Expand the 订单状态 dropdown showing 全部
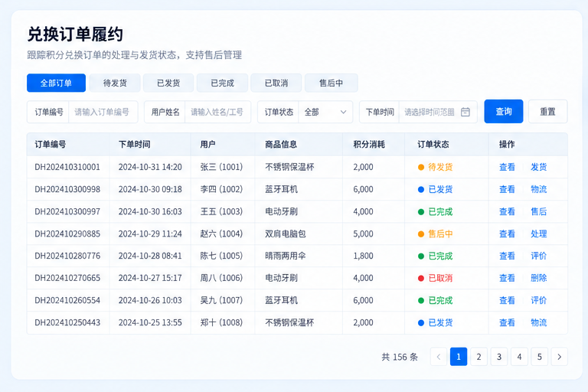 click(325, 112)
